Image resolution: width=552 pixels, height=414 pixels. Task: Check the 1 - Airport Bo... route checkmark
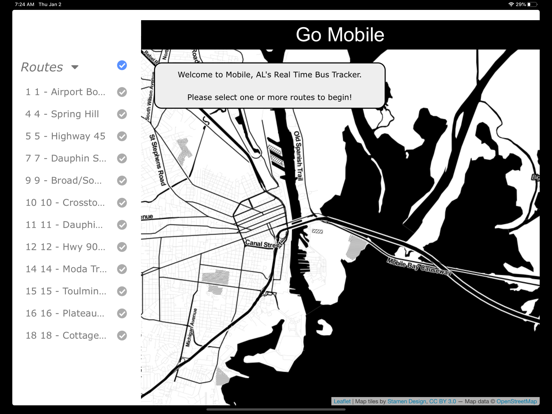pos(122,92)
